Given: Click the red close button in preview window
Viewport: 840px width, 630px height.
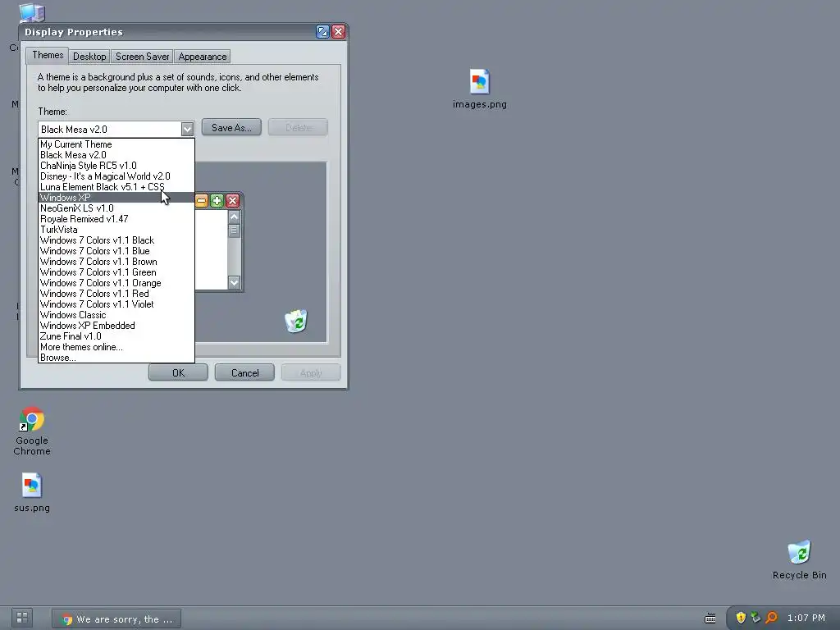Looking at the screenshot, I should tap(232, 201).
